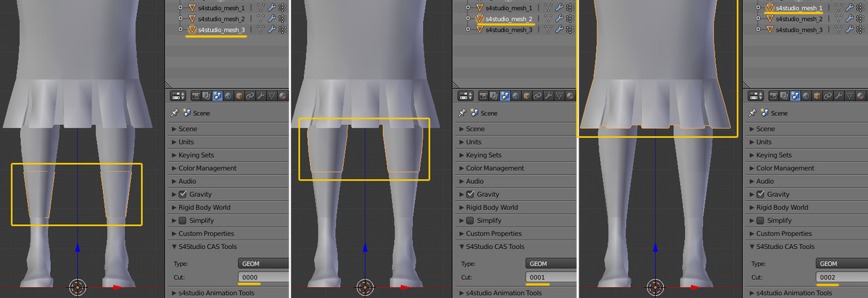Select s4studio_mesh_2 in middle outliner
The image size is (868, 298).
509,18
